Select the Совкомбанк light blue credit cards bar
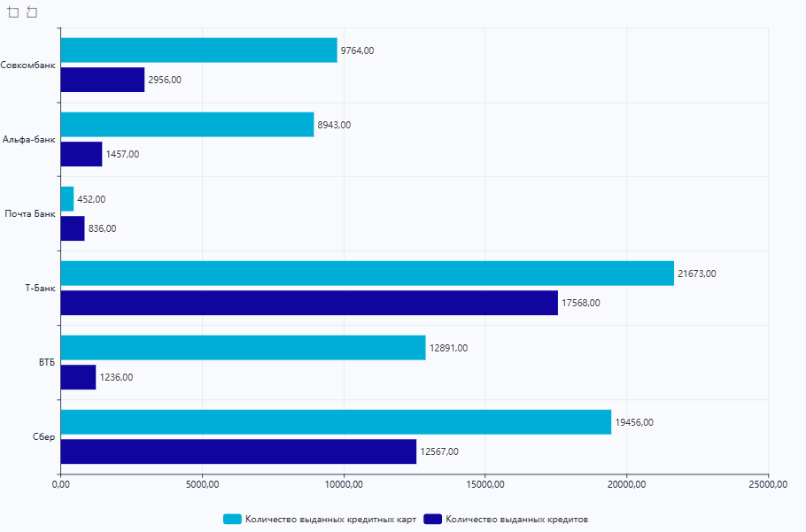Viewport: 806px width, 532px height. pyautogui.click(x=199, y=50)
